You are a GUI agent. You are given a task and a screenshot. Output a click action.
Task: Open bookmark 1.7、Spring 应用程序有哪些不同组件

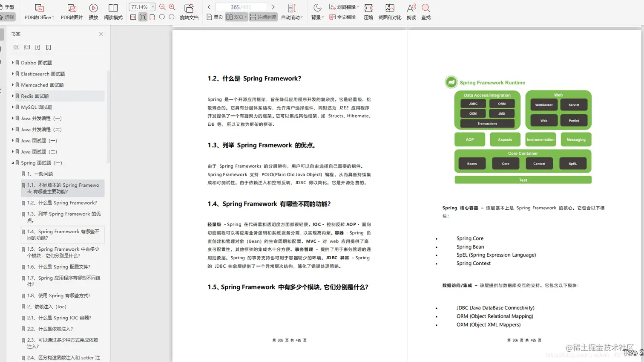click(64, 281)
